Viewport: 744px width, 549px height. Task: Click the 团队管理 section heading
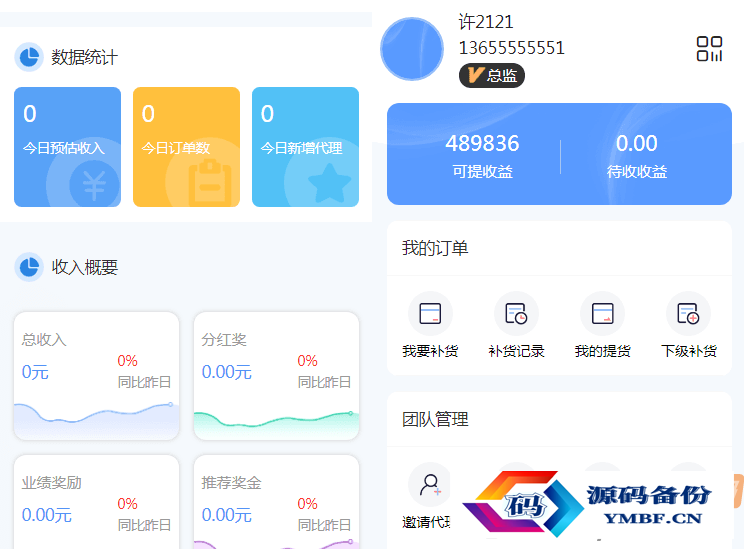coord(435,419)
